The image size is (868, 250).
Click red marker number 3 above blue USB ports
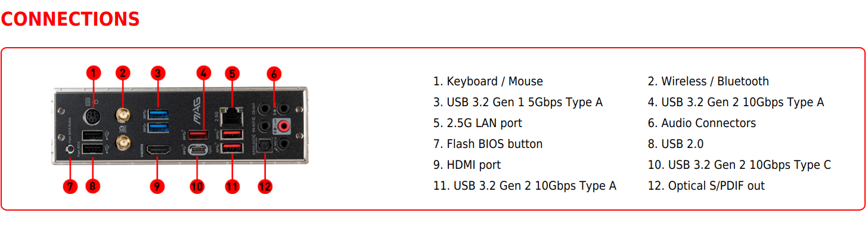(157, 73)
